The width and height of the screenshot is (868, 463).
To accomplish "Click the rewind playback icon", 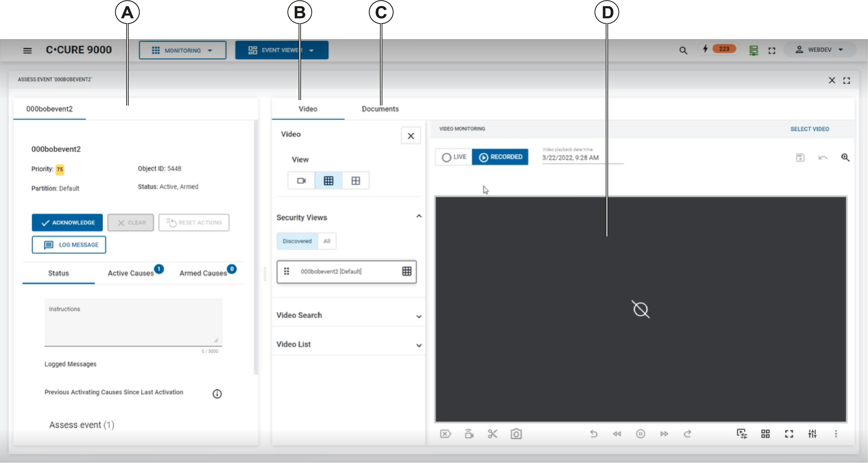I will [x=617, y=434].
